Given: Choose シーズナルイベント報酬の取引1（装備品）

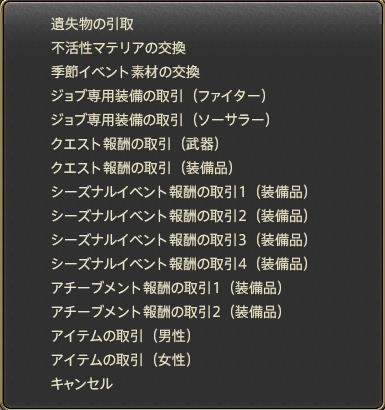Looking at the screenshot, I should tap(181, 192).
